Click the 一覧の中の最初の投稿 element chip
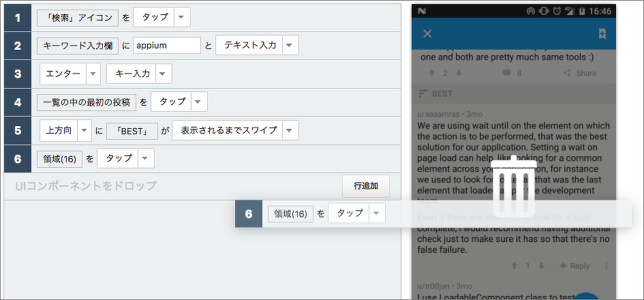 click(x=87, y=102)
